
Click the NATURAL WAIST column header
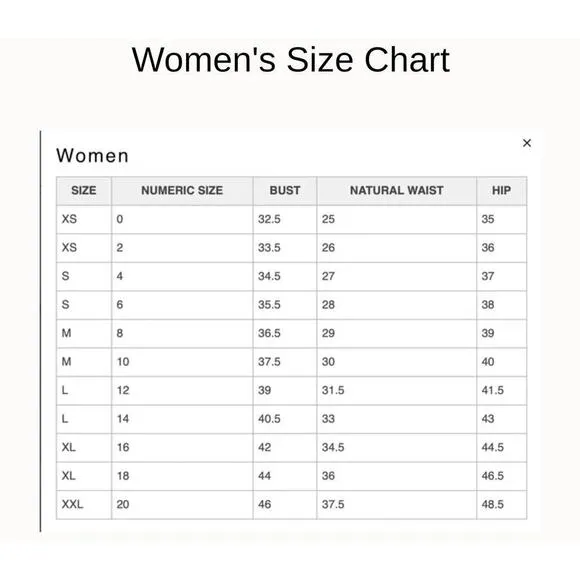[x=397, y=190]
